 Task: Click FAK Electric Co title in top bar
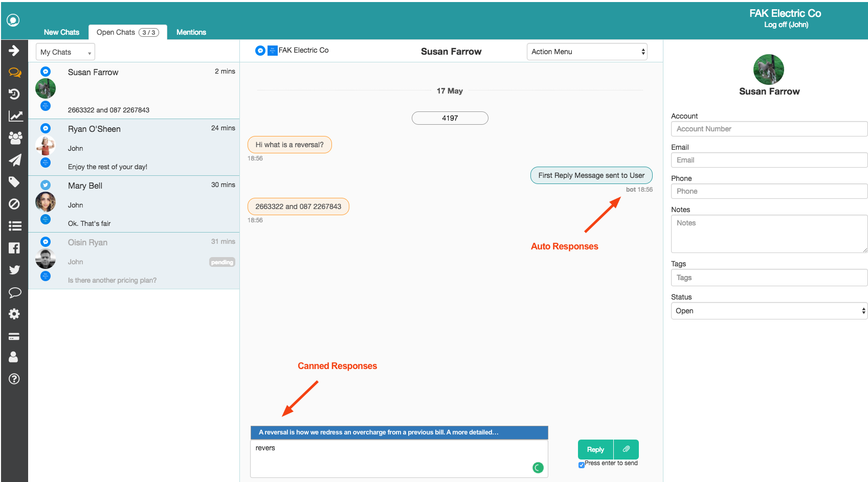[x=785, y=13]
